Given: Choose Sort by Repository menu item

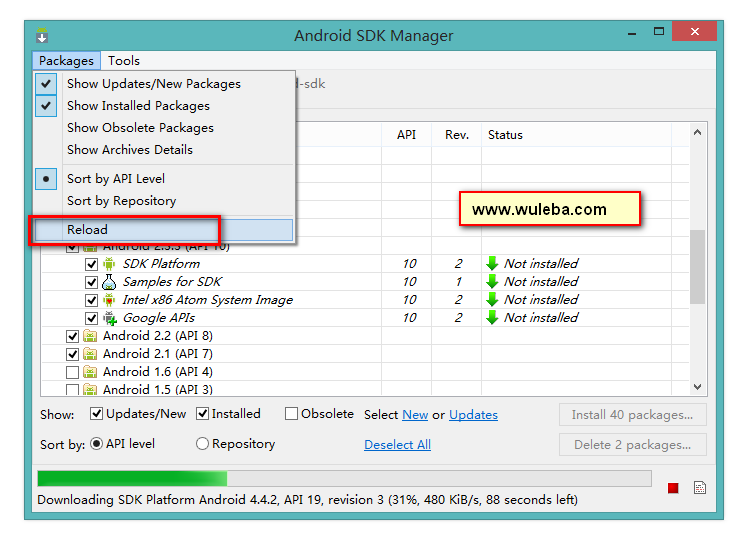Looking at the screenshot, I should [163, 200].
